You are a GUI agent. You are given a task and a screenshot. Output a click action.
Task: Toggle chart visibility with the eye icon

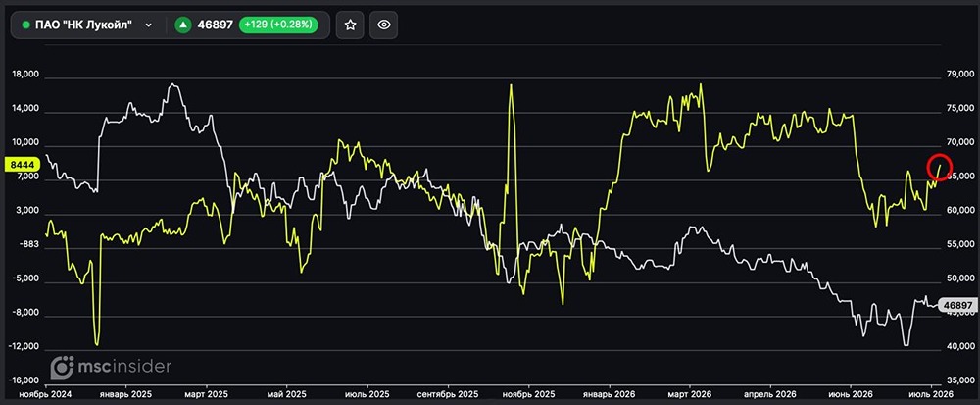[384, 25]
